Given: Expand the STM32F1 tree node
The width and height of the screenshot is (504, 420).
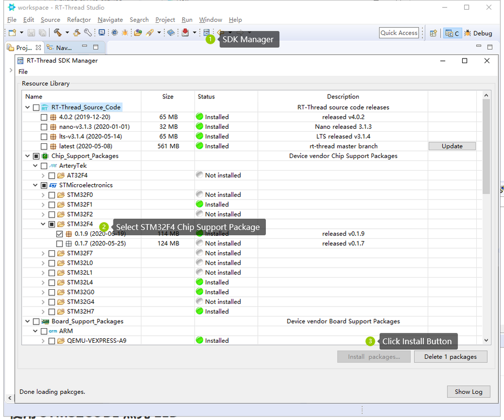Looking at the screenshot, I should (43, 205).
